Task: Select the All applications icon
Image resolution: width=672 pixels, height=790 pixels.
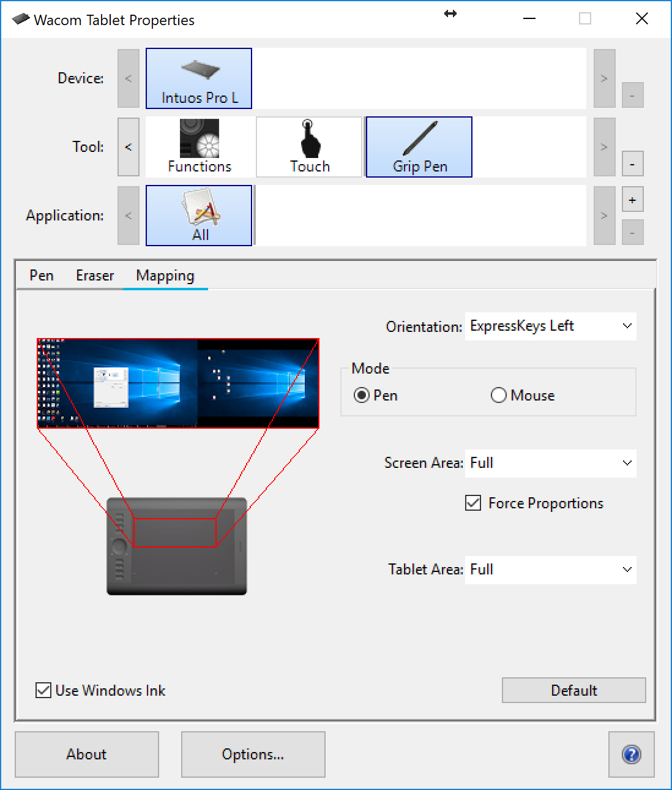Action: (x=199, y=216)
